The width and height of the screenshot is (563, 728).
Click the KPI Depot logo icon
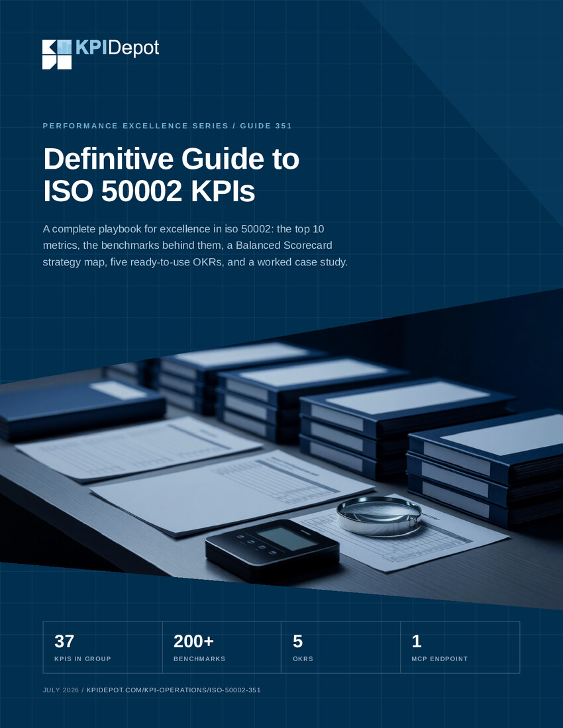tap(57, 54)
